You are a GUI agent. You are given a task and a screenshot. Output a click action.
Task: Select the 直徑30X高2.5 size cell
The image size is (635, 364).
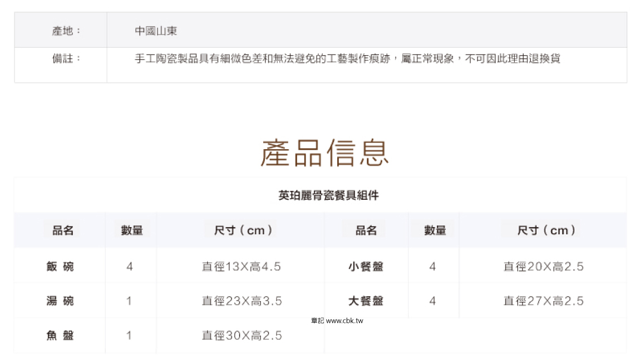[x=242, y=336]
